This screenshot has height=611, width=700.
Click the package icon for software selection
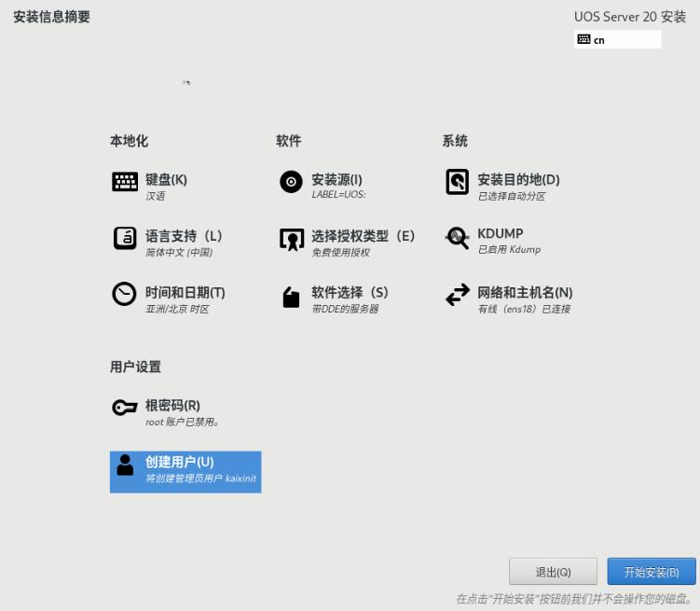click(x=291, y=297)
